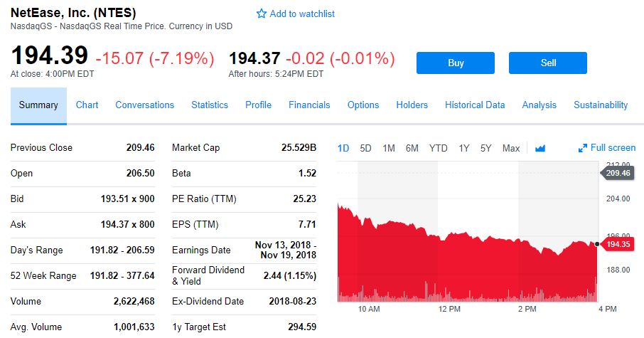Screen dimensions: 644x338
Task: Click the 209.46 previous close marker
Action: [x=618, y=173]
